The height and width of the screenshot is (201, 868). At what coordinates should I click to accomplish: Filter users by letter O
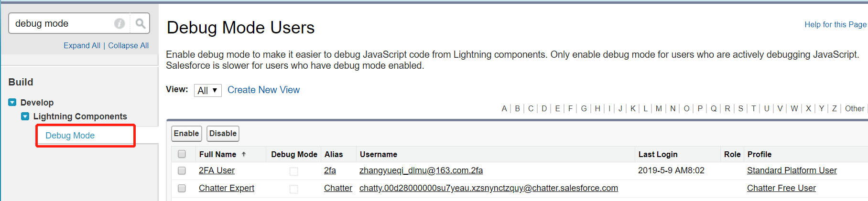point(686,108)
